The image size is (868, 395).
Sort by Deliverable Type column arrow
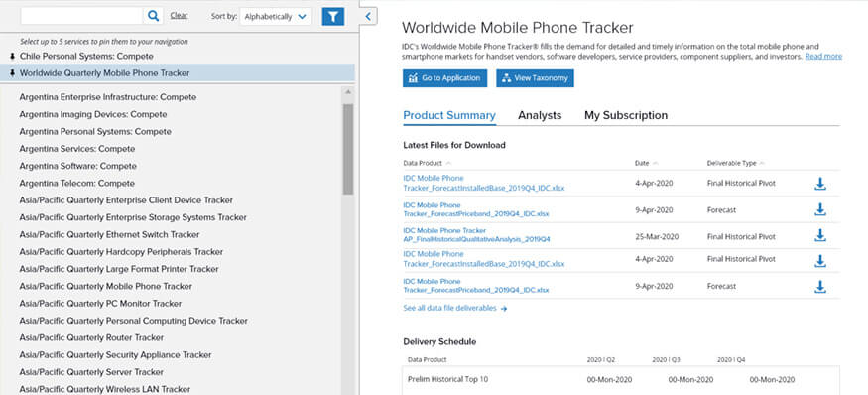pos(762,164)
